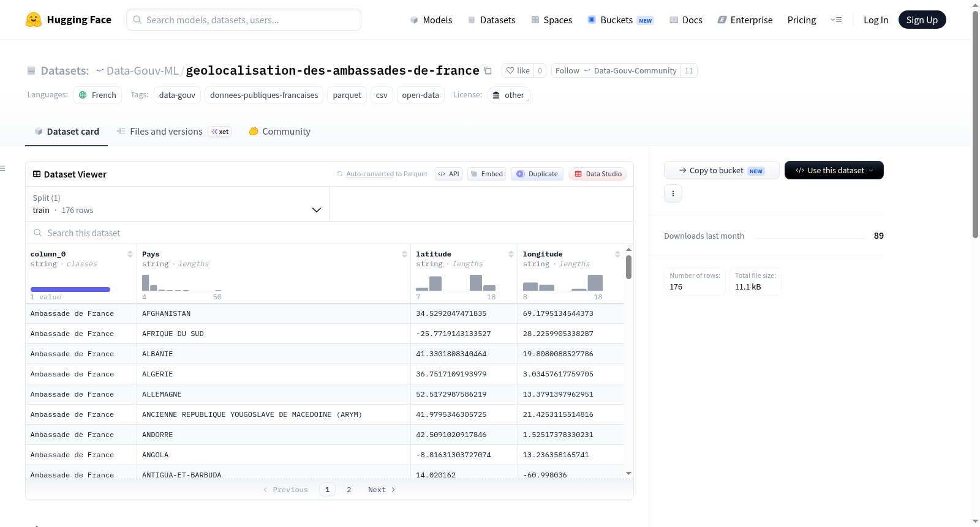Screen dimensions: 980x527
Task: Open the Models nav item
Action: click(431, 20)
